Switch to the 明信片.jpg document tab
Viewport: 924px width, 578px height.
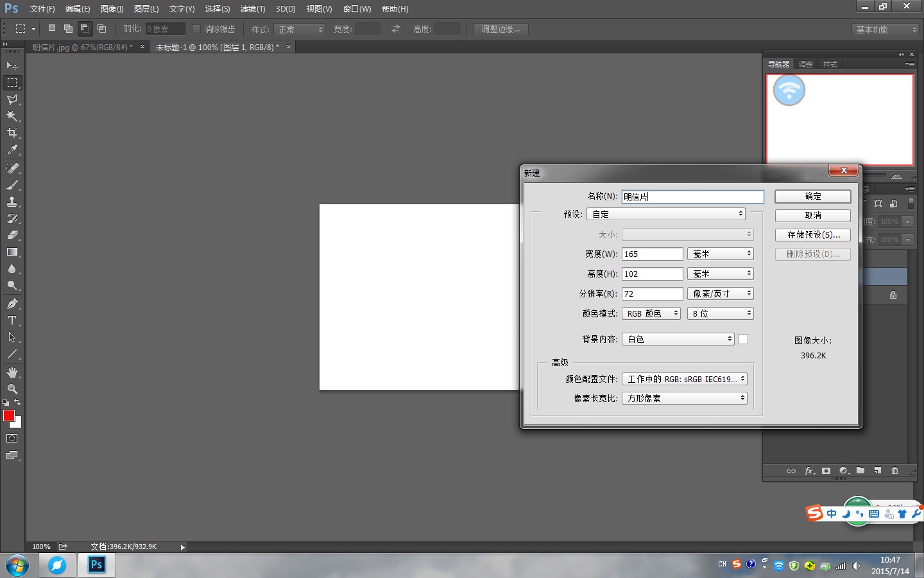pos(83,48)
